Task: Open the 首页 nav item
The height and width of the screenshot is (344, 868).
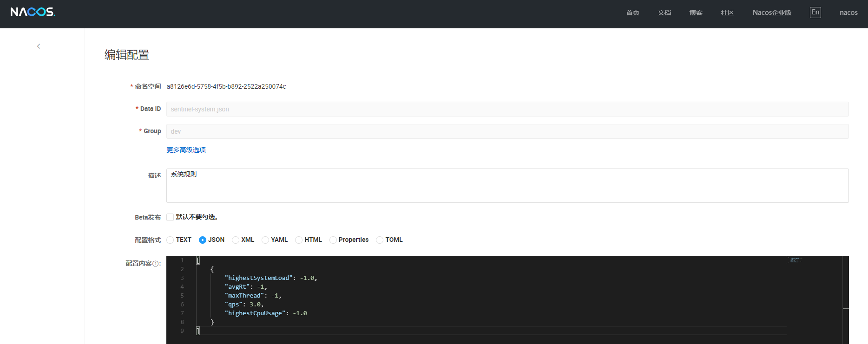Action: 632,13
